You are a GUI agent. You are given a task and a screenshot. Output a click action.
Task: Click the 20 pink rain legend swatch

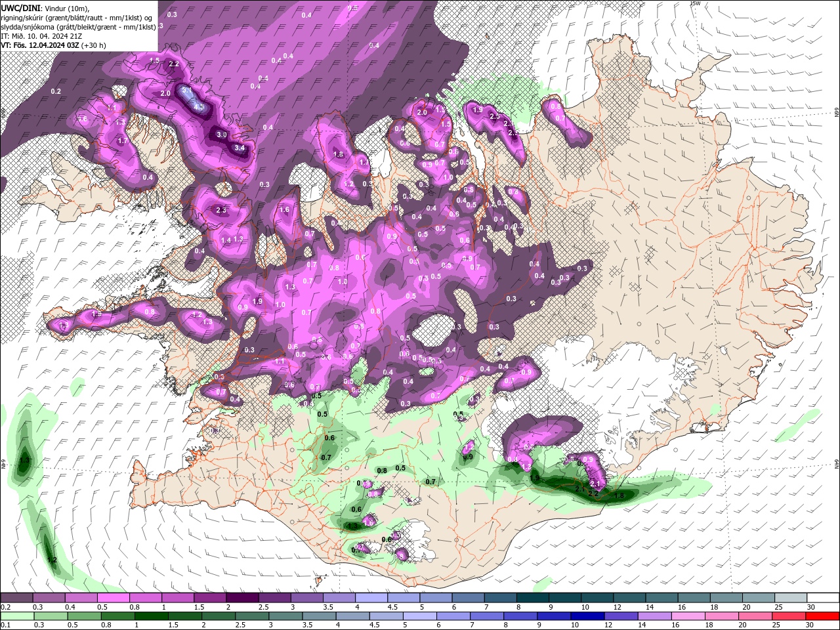pyautogui.click(x=755, y=616)
